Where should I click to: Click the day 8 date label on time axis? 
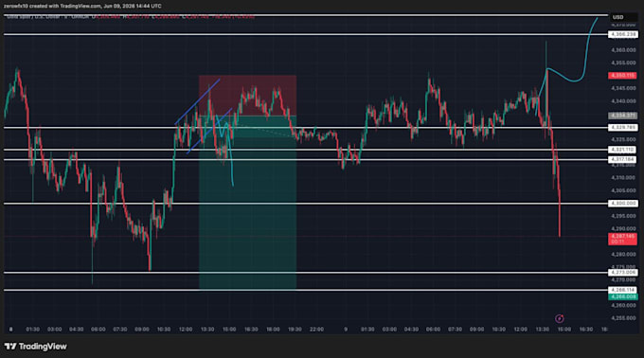click(10, 330)
